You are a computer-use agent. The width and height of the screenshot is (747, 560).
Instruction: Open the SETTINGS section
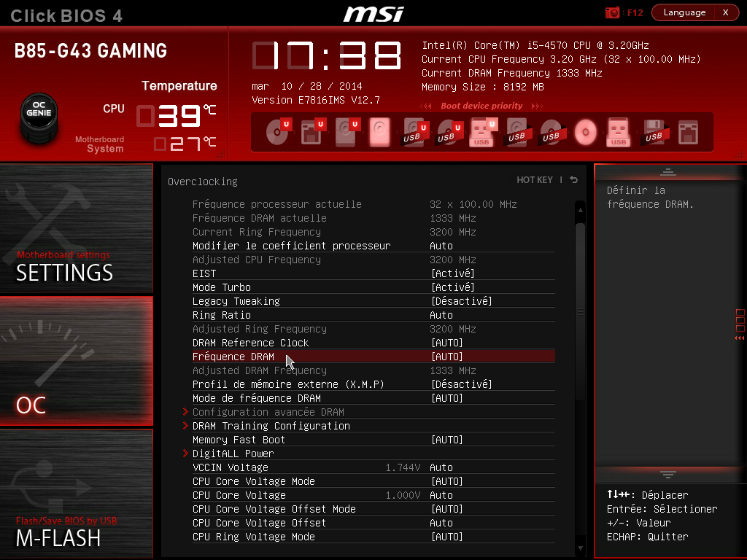coord(76,228)
